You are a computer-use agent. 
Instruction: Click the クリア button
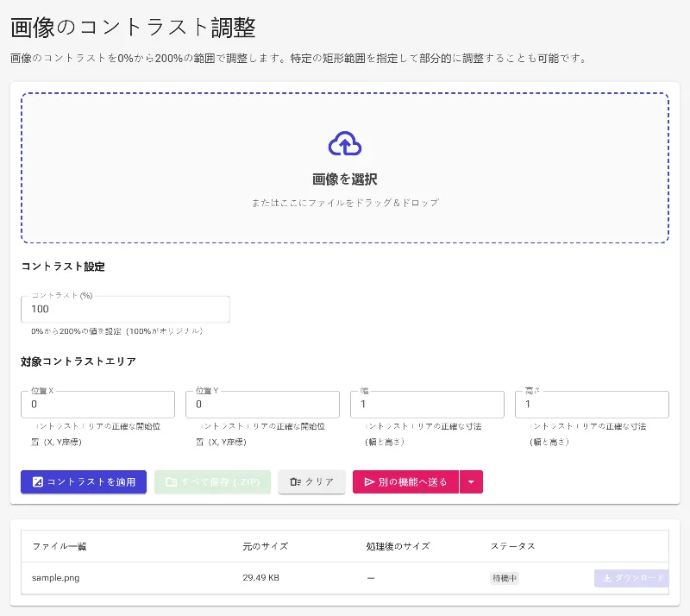tap(311, 481)
